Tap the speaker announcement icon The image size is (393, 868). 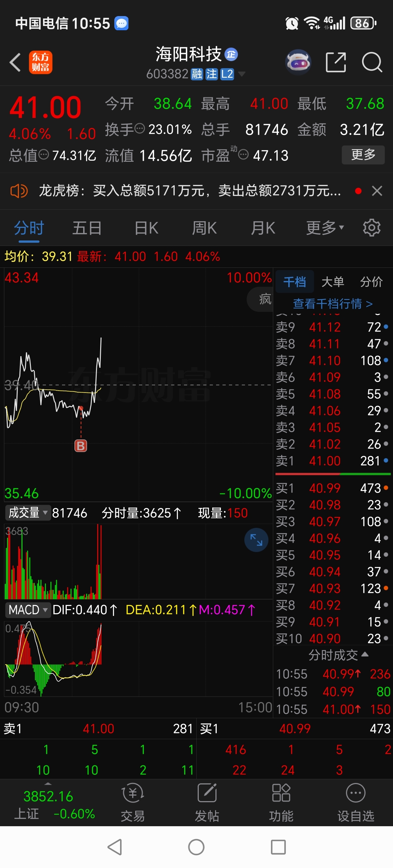coord(19,191)
